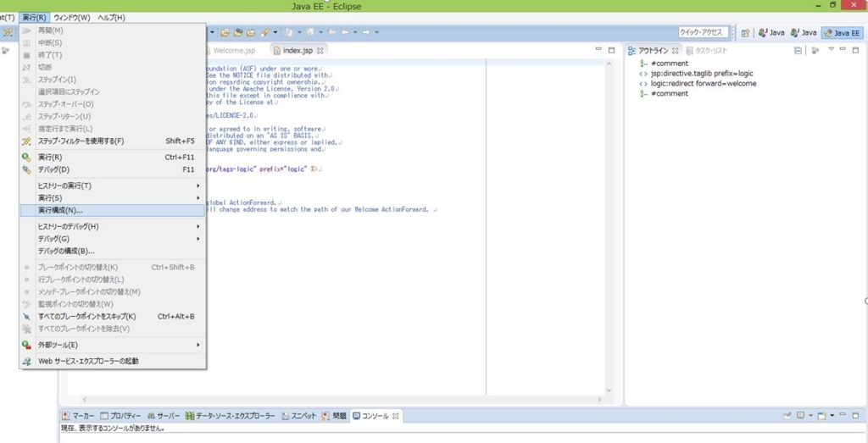The height and width of the screenshot is (443, 868).
Task: Select 実行構成(N)... menu entry
Action: 113,210
